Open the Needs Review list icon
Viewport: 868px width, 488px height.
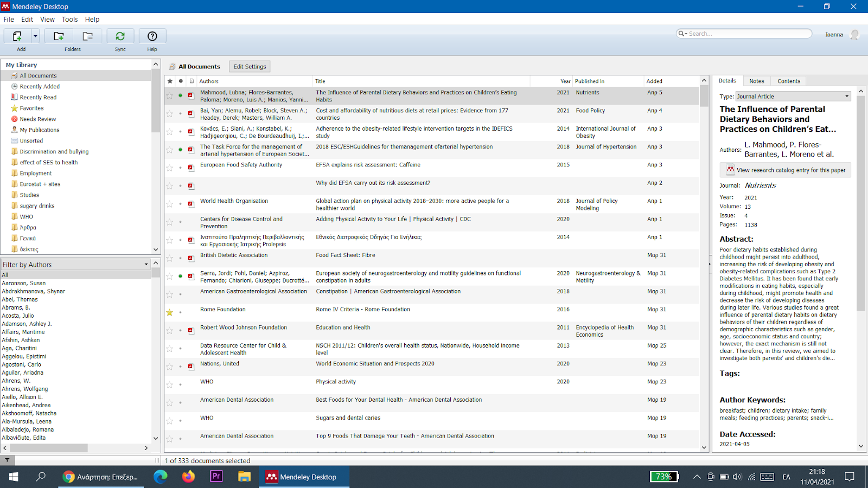click(15, 119)
